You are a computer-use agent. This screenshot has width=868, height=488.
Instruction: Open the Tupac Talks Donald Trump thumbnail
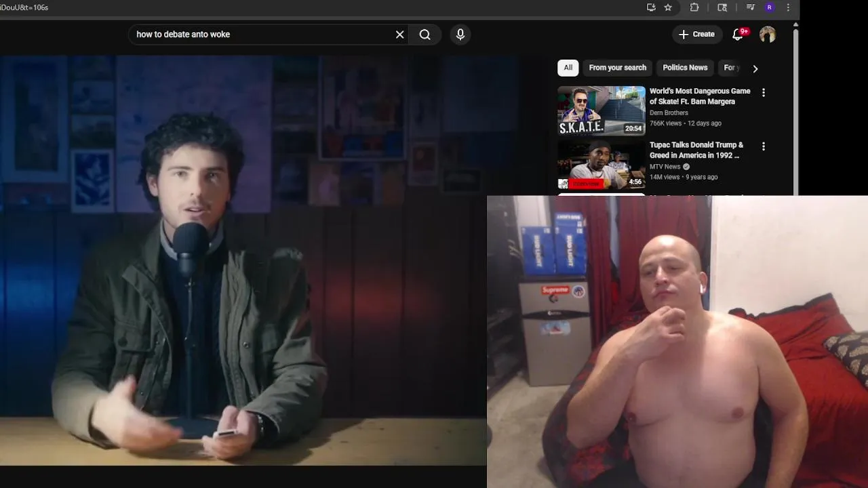click(601, 165)
